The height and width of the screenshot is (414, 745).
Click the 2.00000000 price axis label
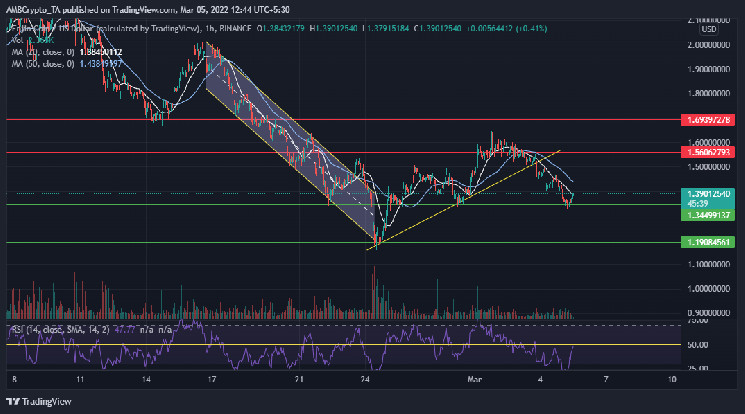708,45
